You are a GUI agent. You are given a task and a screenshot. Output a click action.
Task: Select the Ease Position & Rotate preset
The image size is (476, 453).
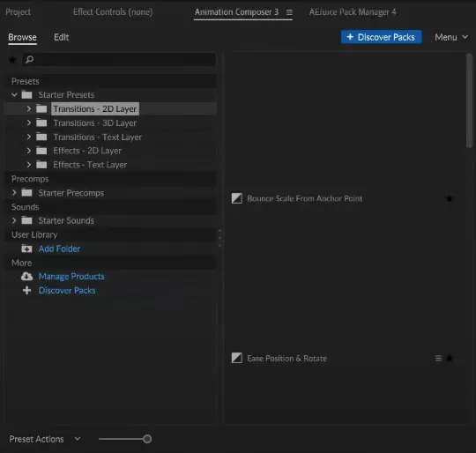286,359
